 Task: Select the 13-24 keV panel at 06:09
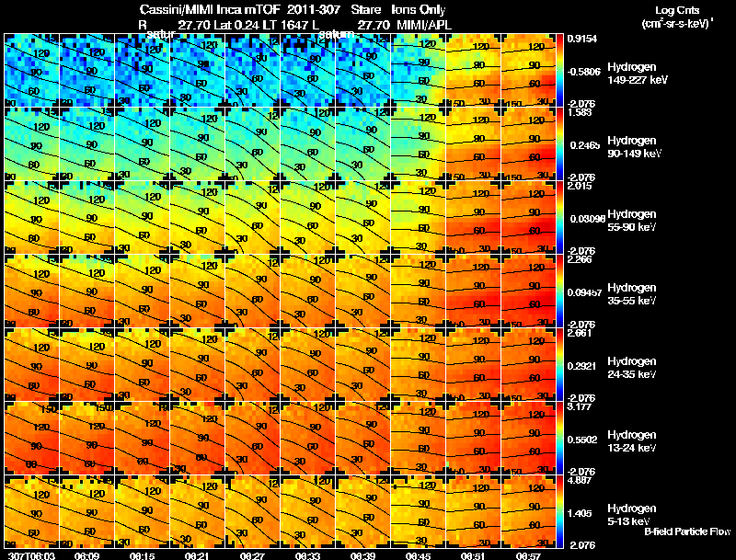coord(86,438)
